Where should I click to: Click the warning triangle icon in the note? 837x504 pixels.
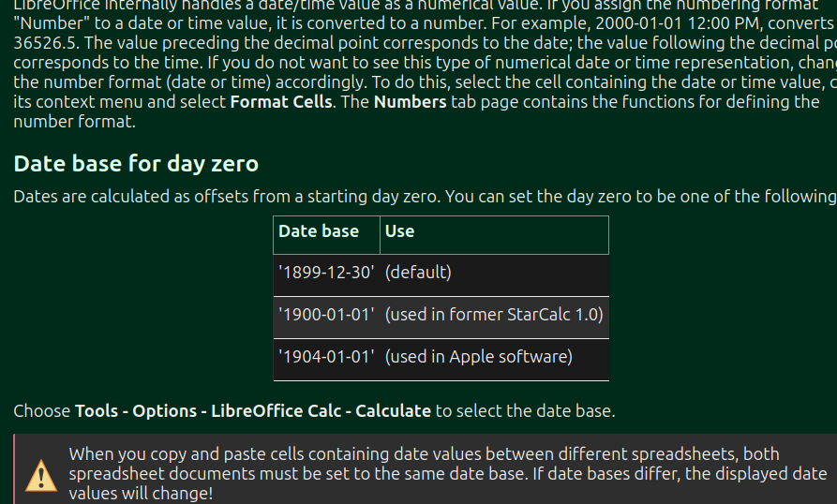(x=41, y=475)
